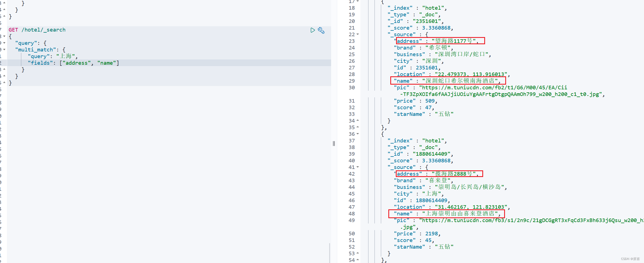Click "_index" : "hotel" on line 37
The width and height of the screenshot is (644, 263).
point(417,141)
